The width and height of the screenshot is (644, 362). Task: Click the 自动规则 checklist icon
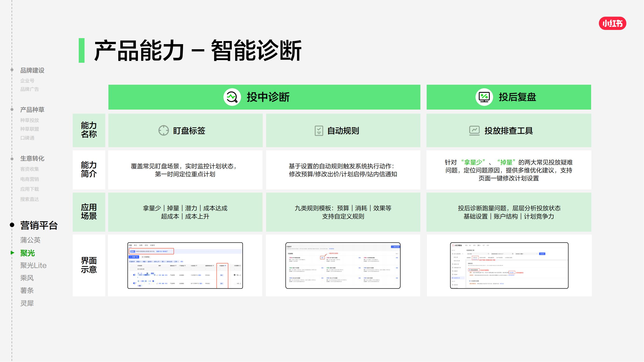(319, 131)
